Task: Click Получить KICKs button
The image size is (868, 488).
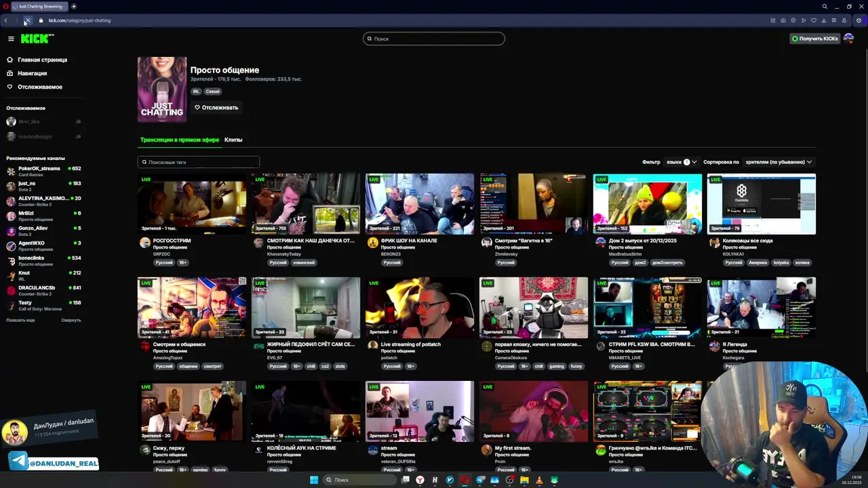Action: [814, 39]
